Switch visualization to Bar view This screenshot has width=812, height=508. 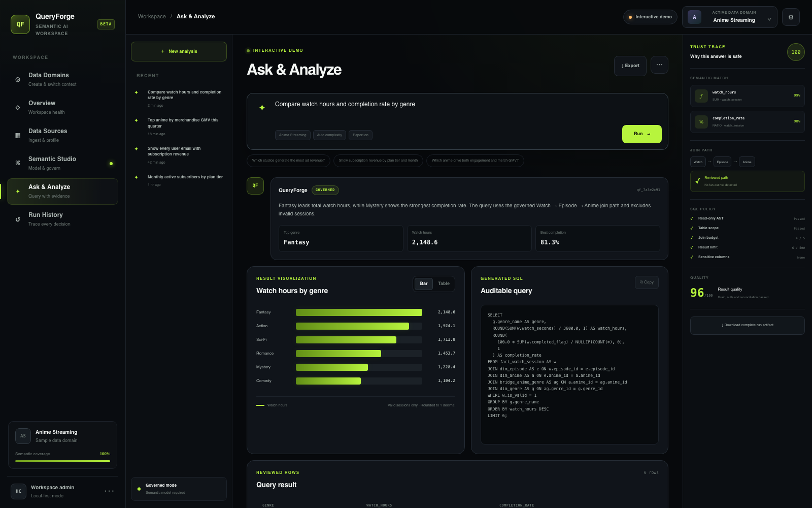424,283
